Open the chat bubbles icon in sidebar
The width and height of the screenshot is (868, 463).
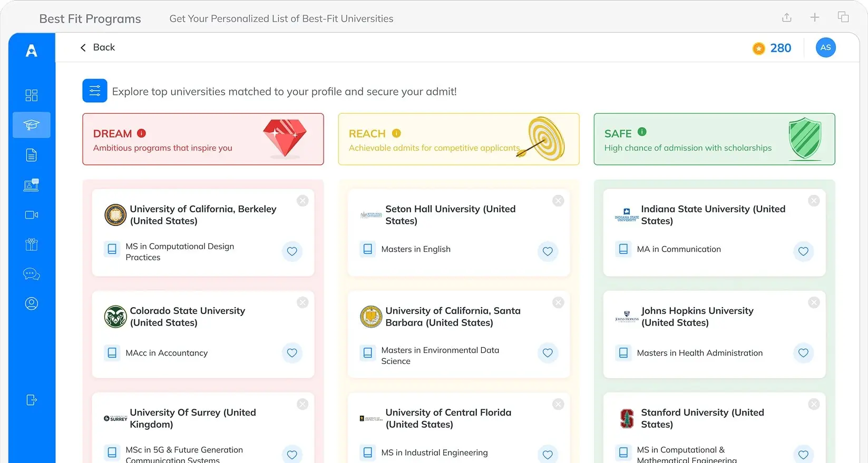coord(32,274)
